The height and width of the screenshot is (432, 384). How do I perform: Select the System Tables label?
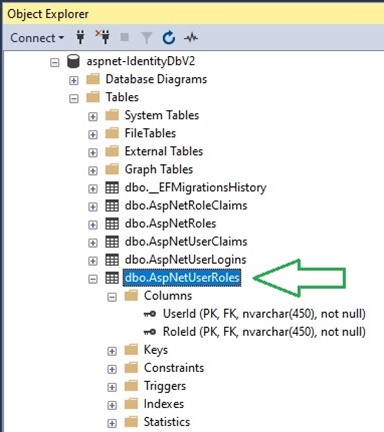click(162, 115)
